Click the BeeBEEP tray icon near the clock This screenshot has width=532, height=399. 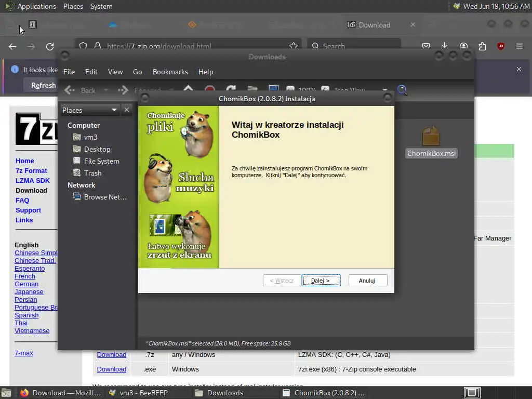[456, 6]
